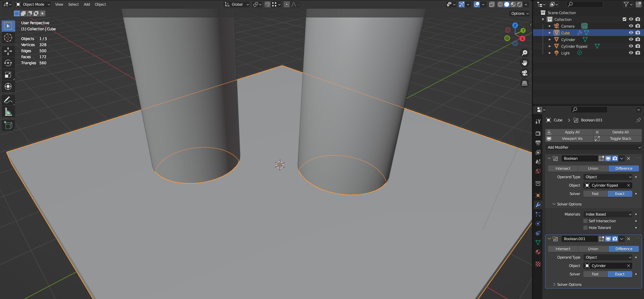
Task: Toggle the X-ray view button
Action: 492,4
